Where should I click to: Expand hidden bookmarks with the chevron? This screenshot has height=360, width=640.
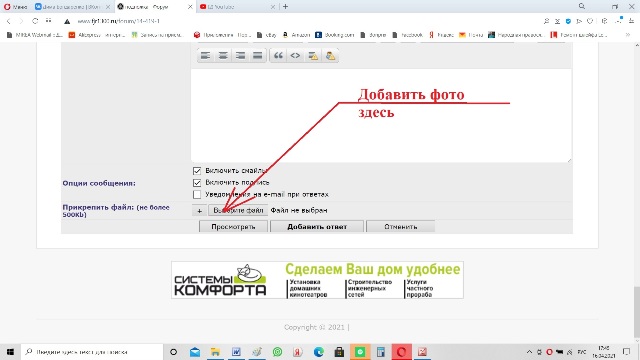tap(628, 35)
